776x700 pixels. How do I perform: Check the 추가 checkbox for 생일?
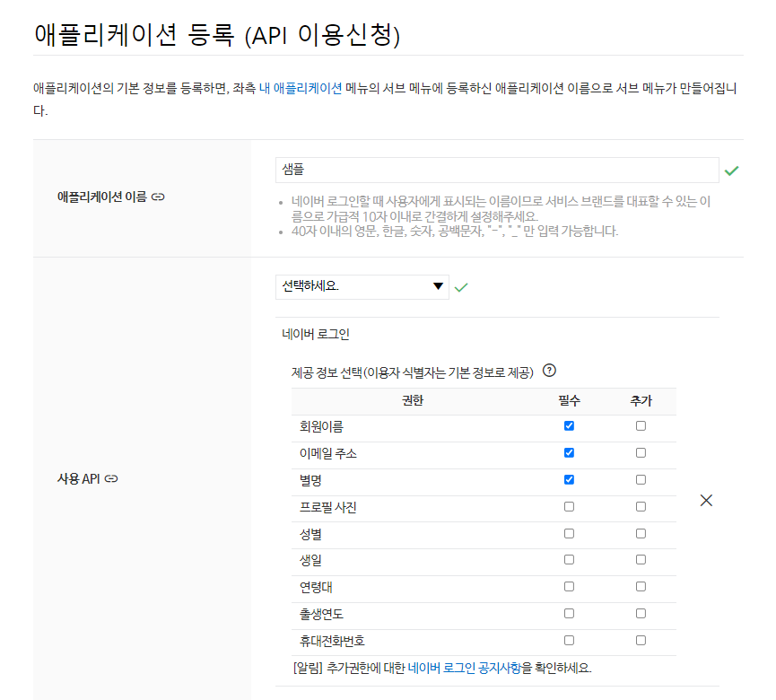pos(641,559)
